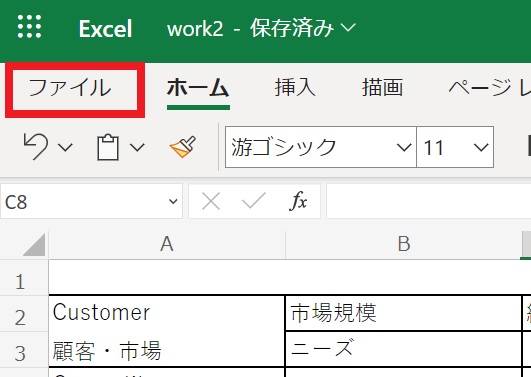531x377 pixels.
Task: Click the cell containing ニーズ
Action: click(x=403, y=349)
